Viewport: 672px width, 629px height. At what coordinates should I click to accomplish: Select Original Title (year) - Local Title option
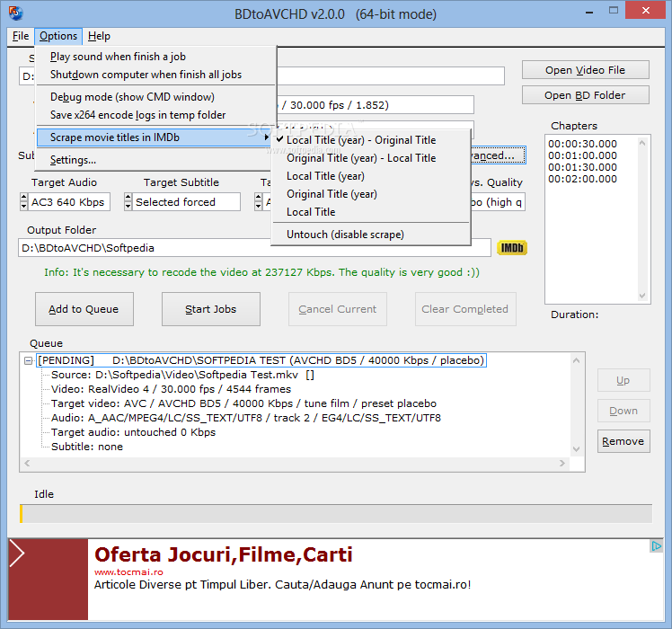coord(371,158)
